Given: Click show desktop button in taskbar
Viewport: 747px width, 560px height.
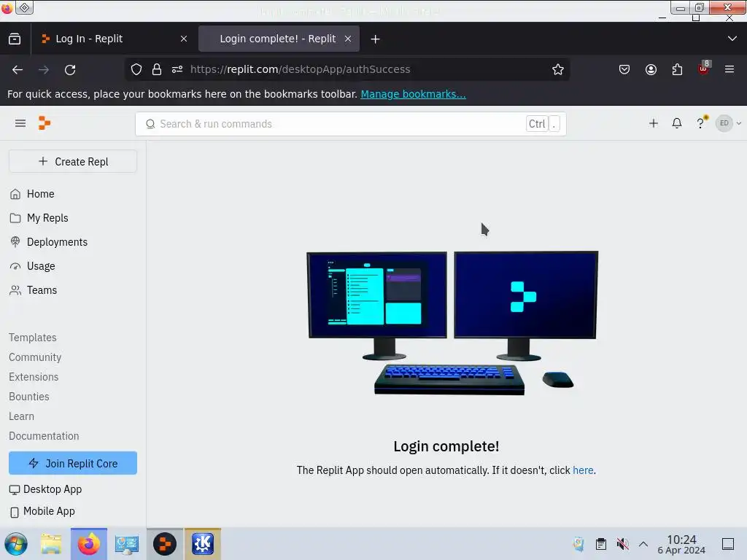Looking at the screenshot, I should pyautogui.click(x=728, y=544).
